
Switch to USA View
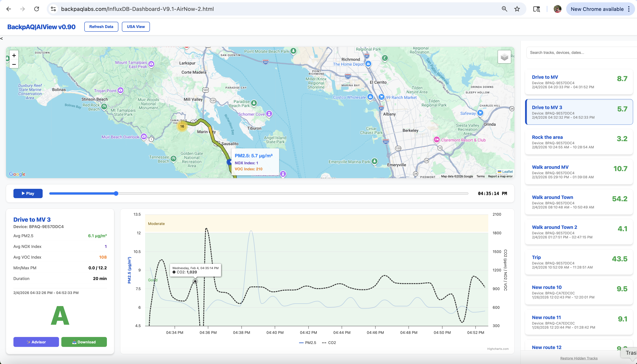point(136,27)
